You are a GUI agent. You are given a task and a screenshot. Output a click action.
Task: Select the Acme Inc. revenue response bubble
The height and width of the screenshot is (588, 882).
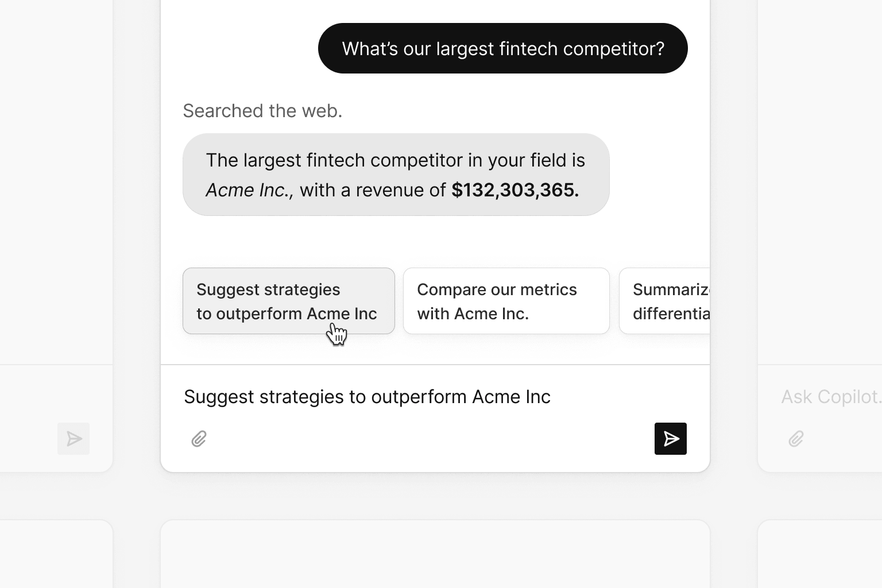(396, 175)
